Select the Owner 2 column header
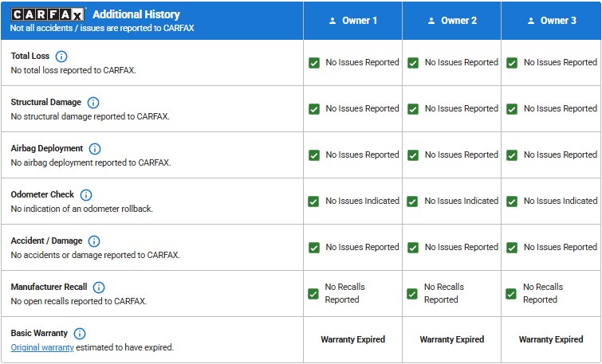Screen dimensions: 602x364 pyautogui.click(x=451, y=21)
